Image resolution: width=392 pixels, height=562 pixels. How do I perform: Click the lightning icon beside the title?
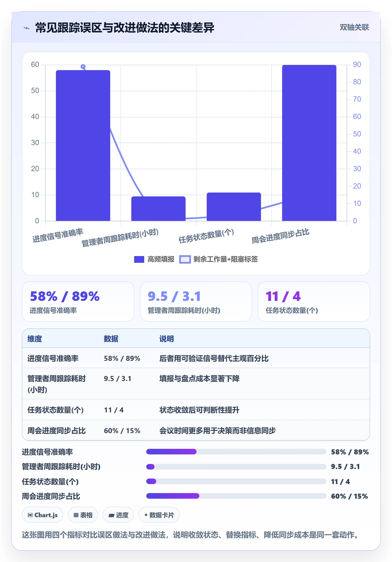click(27, 28)
